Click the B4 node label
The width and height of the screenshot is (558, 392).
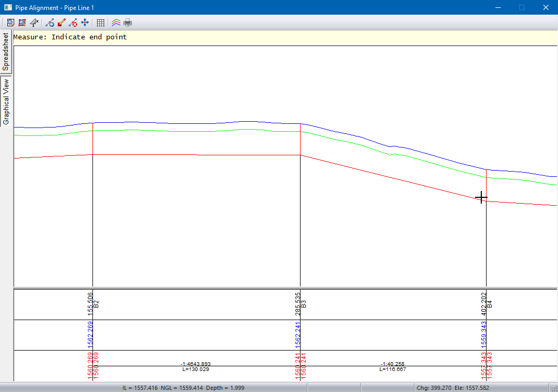point(490,304)
